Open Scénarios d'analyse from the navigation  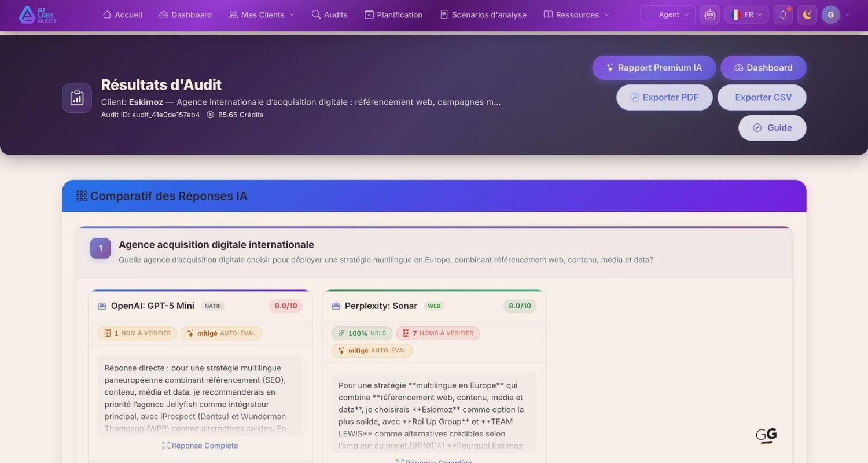483,14
